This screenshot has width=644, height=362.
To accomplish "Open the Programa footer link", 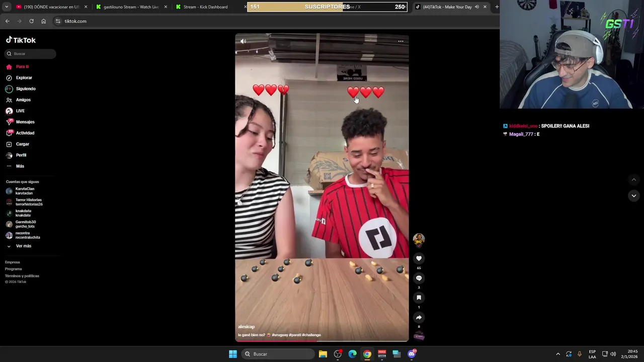I will pos(14,269).
